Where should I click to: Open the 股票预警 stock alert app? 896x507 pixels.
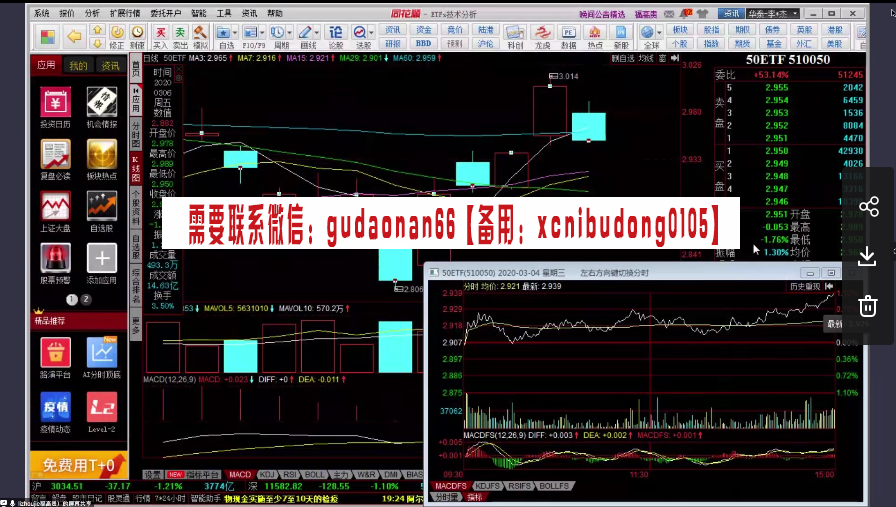[55, 264]
